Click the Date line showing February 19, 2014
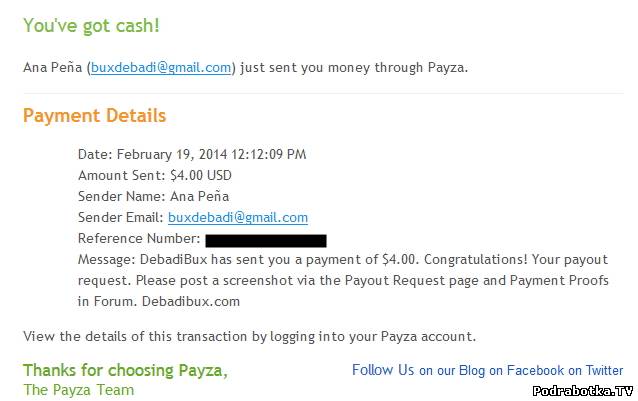This screenshot has width=638, height=401. (192, 154)
